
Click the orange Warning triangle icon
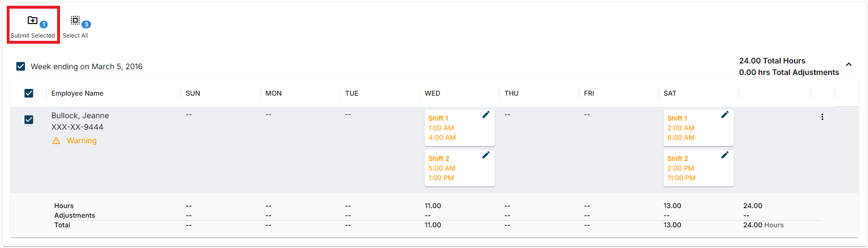(56, 141)
